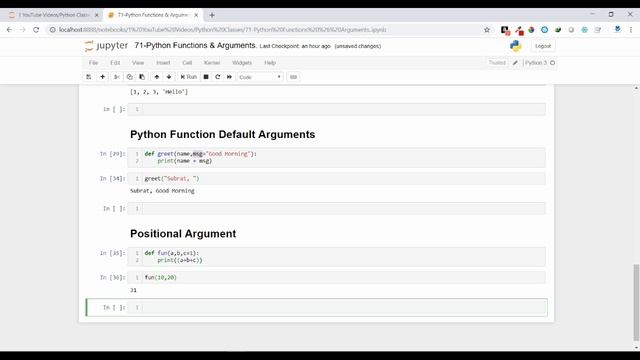Insert cell below with plus icon

102,77
